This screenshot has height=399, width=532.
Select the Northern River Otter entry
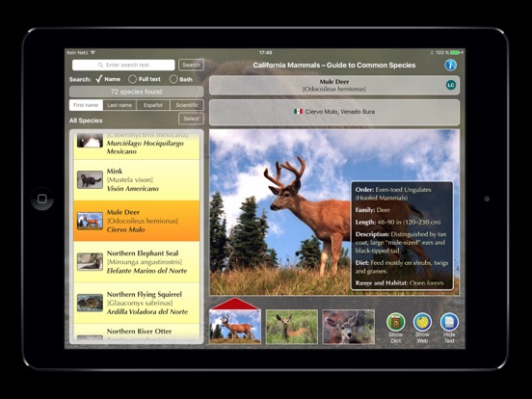tap(137, 332)
